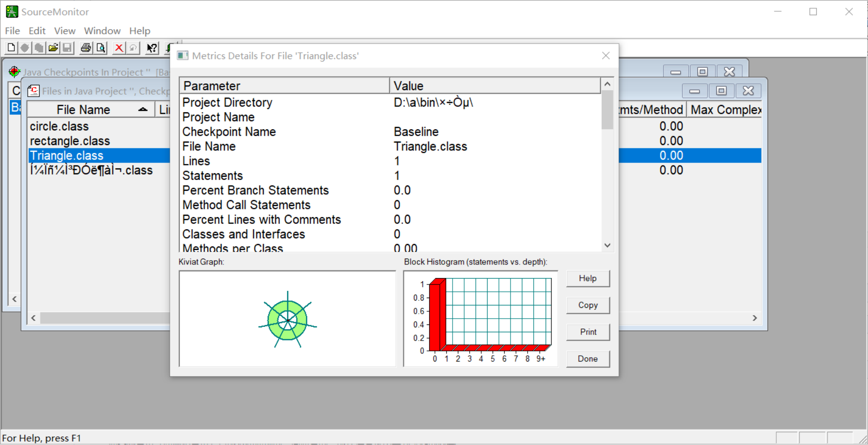The image size is (868, 445).
Task: Click the Baseline checkpoint value
Action: pos(416,132)
